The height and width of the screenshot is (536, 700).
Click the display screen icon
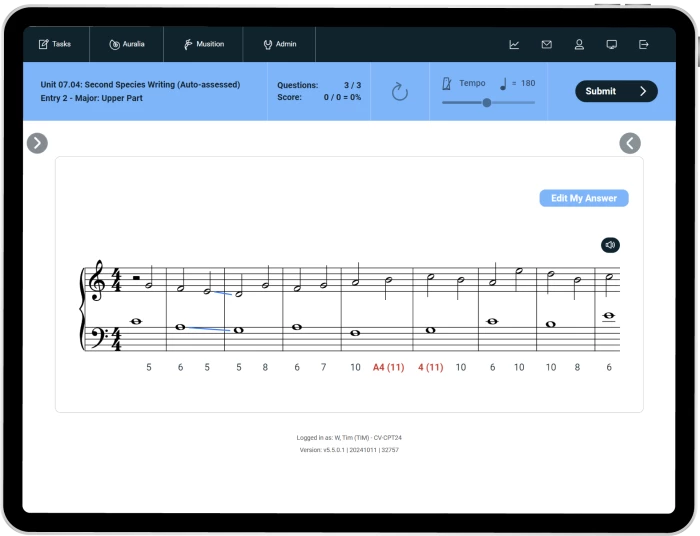coord(611,44)
